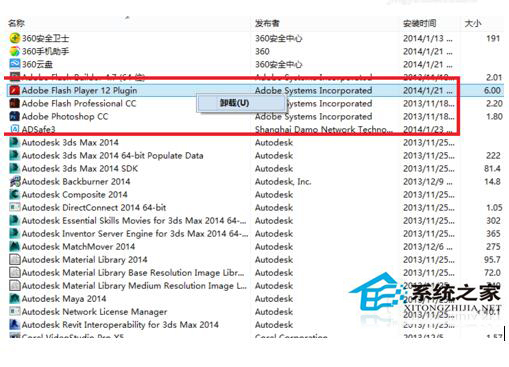The image size is (509, 367).
Task: Click the Material Library Base Resolution icon
Action: coord(15,272)
